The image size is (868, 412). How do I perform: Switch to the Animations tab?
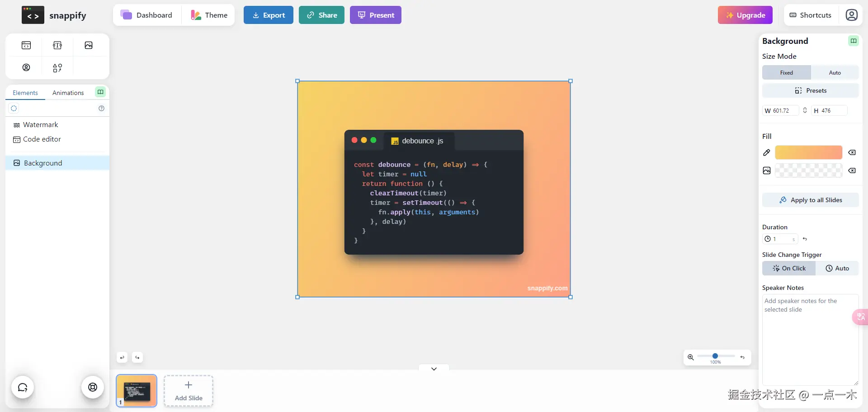(x=68, y=93)
